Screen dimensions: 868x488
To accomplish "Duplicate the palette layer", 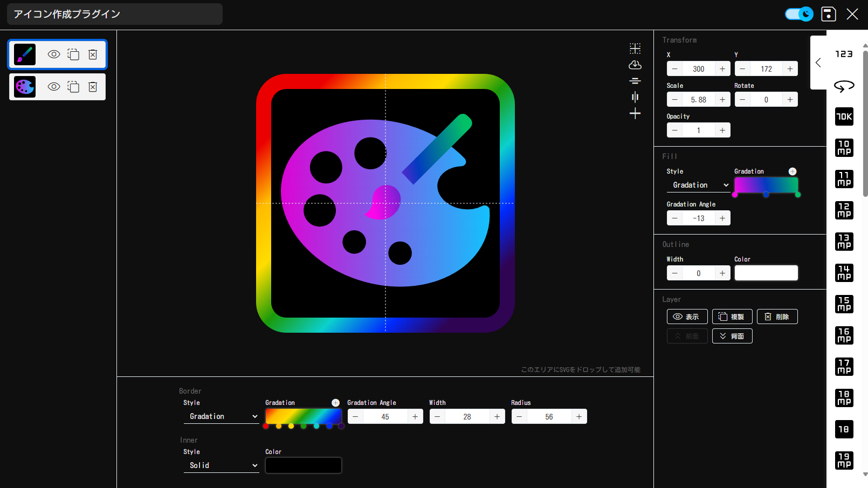I will pyautogui.click(x=73, y=87).
